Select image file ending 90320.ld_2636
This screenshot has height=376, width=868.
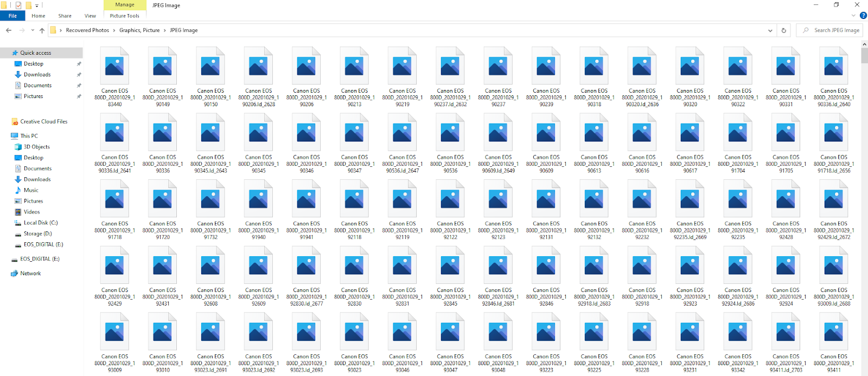pos(642,77)
